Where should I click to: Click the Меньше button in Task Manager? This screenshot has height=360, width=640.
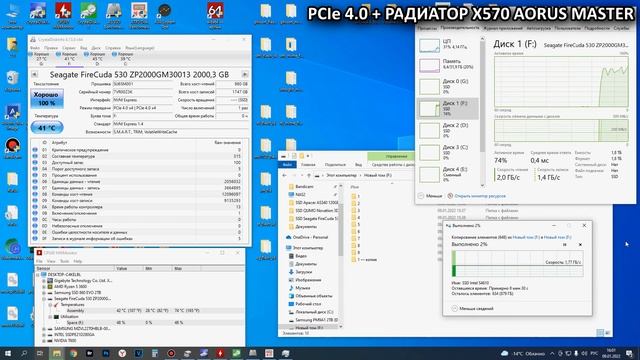tap(430, 196)
